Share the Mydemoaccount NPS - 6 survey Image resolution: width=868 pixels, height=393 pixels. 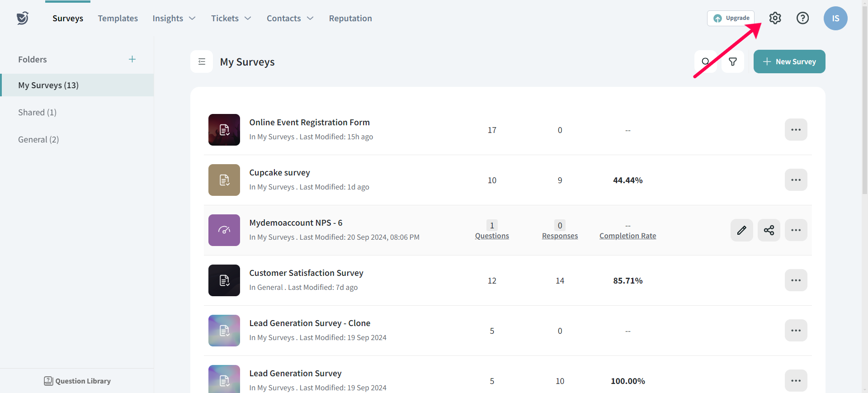769,230
